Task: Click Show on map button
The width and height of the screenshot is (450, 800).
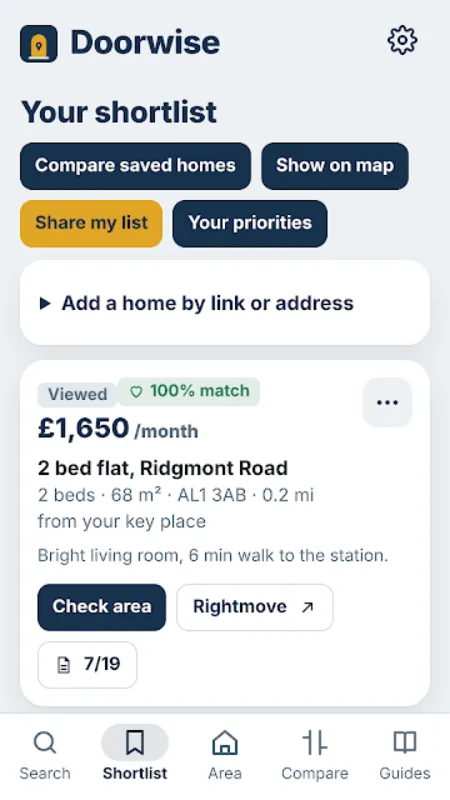Action: tap(335, 166)
